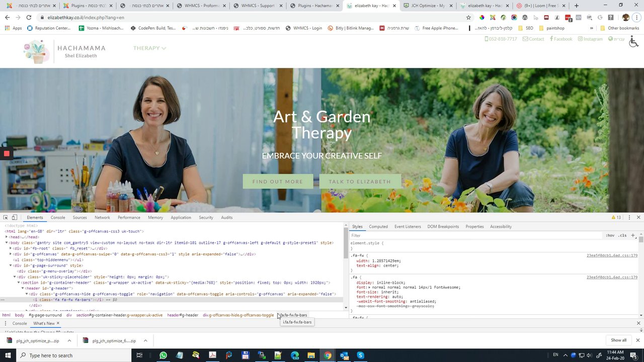Viewport: 644px width, 362px height.
Task: Click the red Loom recording button
Action: click(7, 153)
